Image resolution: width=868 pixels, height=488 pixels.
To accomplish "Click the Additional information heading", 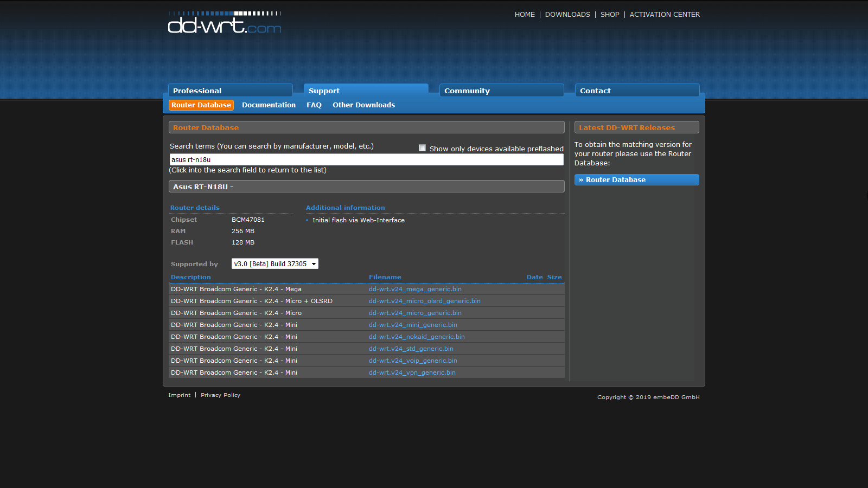I will [346, 208].
